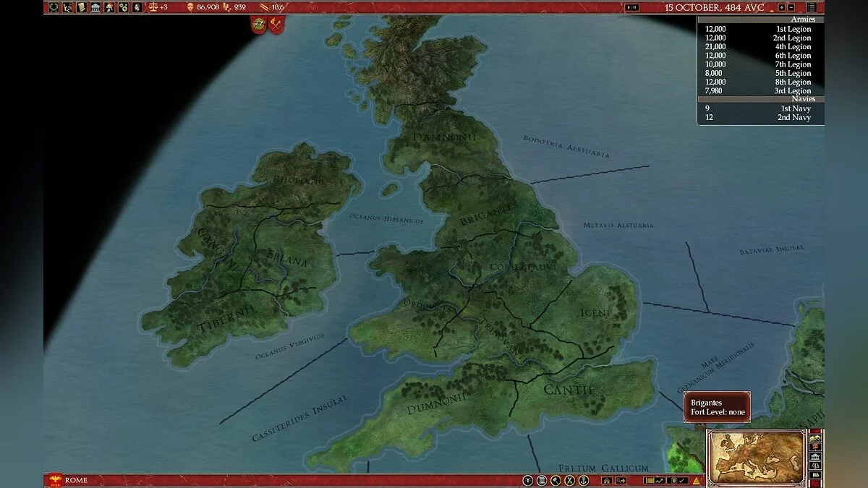Click the Iceni province on map
The height and width of the screenshot is (488, 868).
click(x=595, y=312)
